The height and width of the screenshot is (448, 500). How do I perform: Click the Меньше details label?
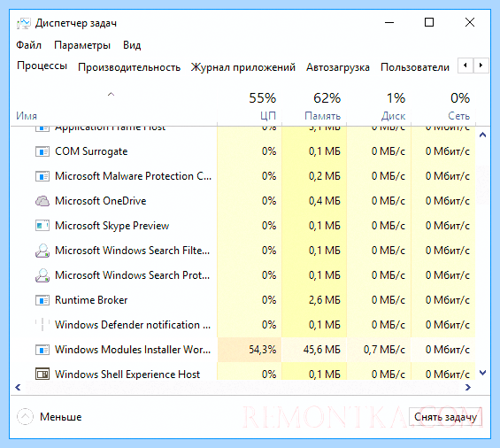(x=60, y=417)
